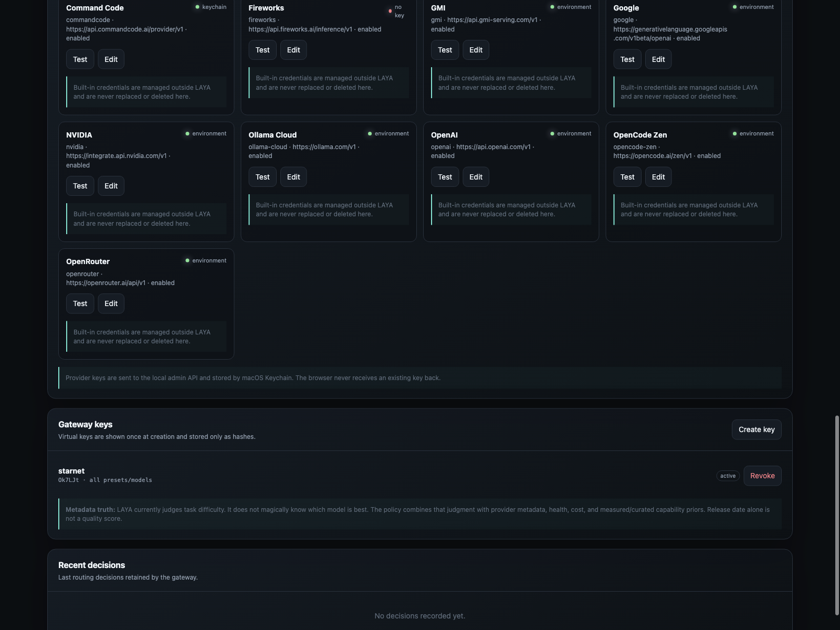Edit the GMI provider
Screen dimensions: 840x630
476,50
